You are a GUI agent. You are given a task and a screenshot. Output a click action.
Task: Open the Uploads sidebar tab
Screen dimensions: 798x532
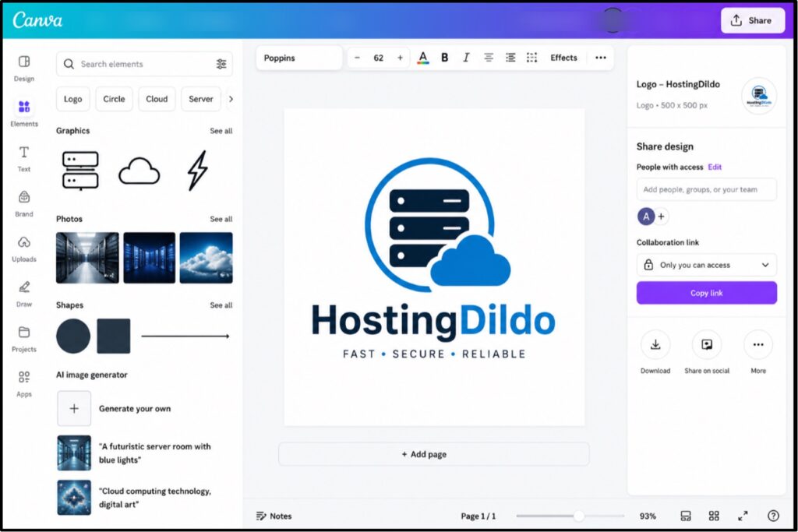coord(24,248)
